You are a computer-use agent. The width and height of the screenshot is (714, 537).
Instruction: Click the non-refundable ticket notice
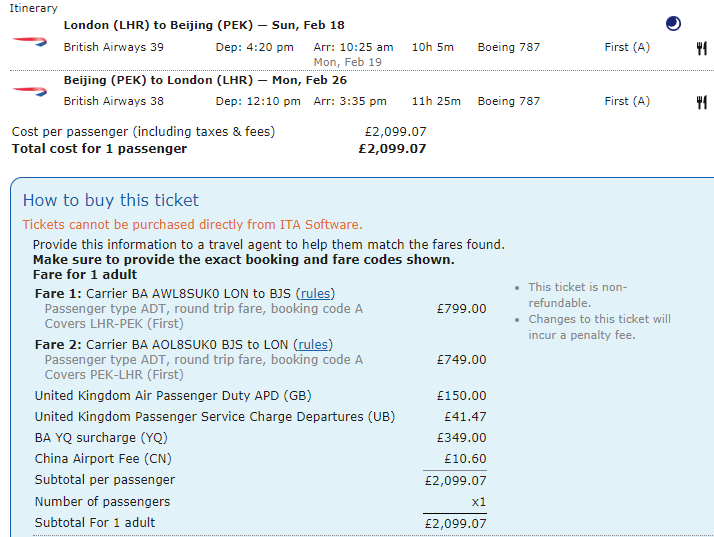click(577, 295)
